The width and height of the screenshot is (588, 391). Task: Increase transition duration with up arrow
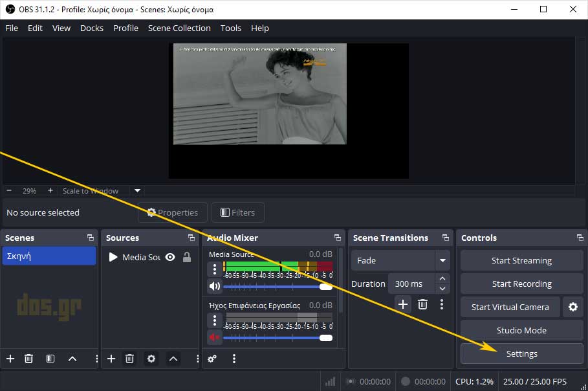coord(442,278)
